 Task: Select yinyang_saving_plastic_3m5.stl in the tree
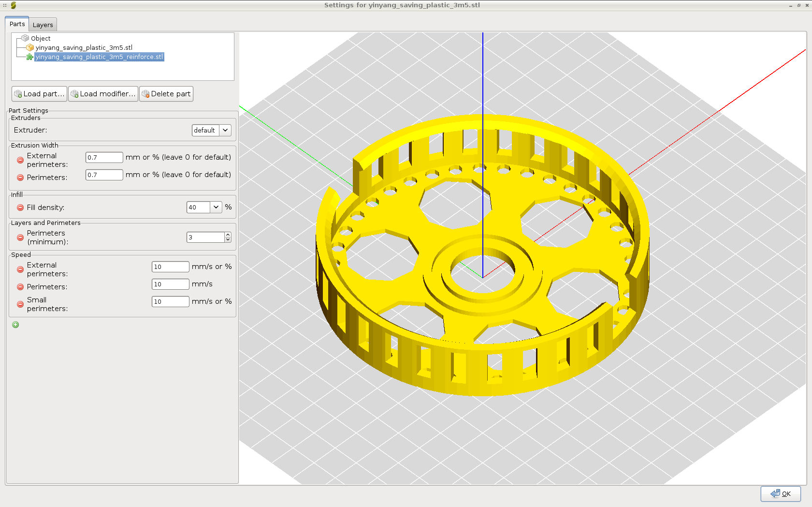point(84,47)
